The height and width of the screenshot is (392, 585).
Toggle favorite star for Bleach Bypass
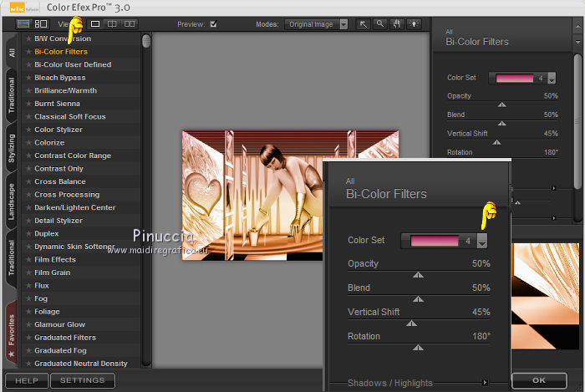28,78
